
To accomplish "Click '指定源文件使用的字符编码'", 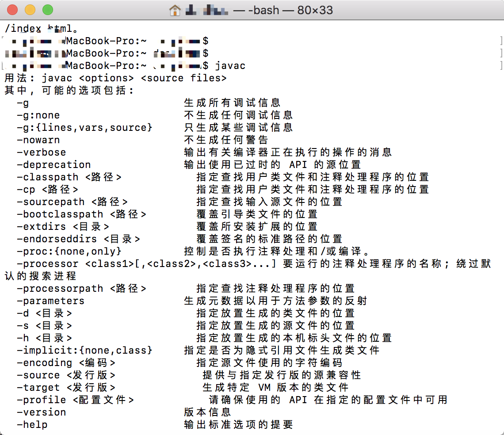I will pyautogui.click(x=269, y=362).
